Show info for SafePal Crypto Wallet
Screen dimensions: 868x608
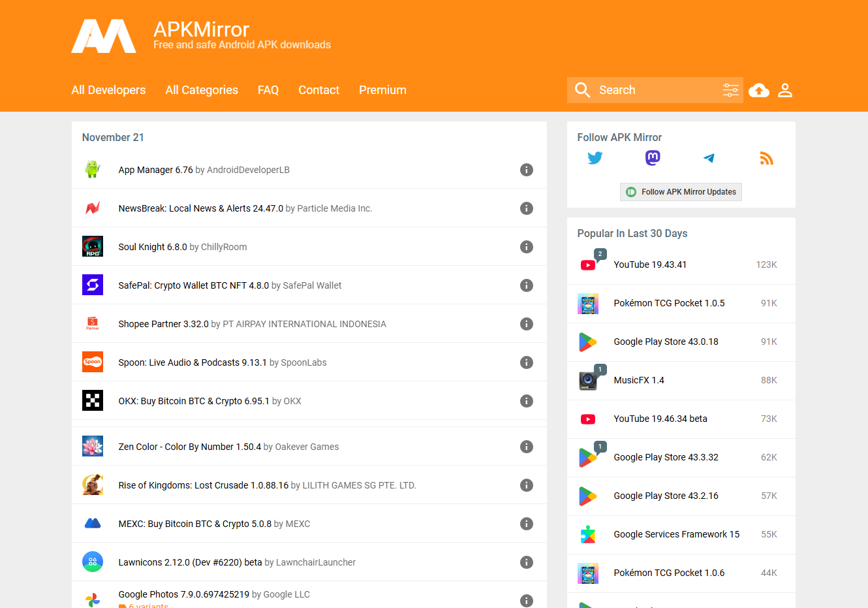coord(527,285)
